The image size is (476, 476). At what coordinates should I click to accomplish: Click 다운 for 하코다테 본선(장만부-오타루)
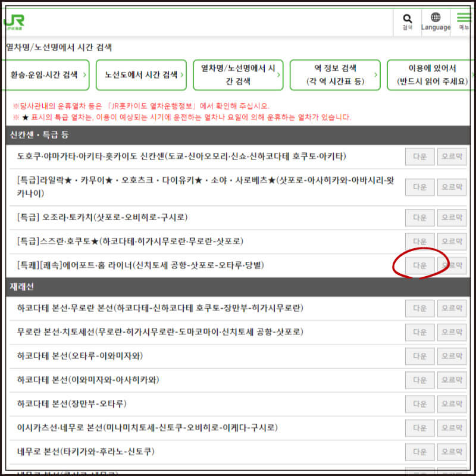point(419,404)
